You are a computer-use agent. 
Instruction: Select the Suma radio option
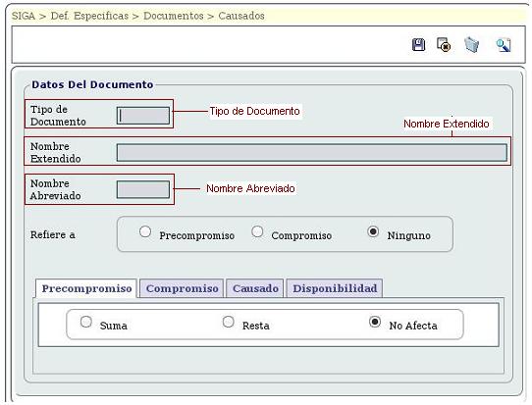86,322
